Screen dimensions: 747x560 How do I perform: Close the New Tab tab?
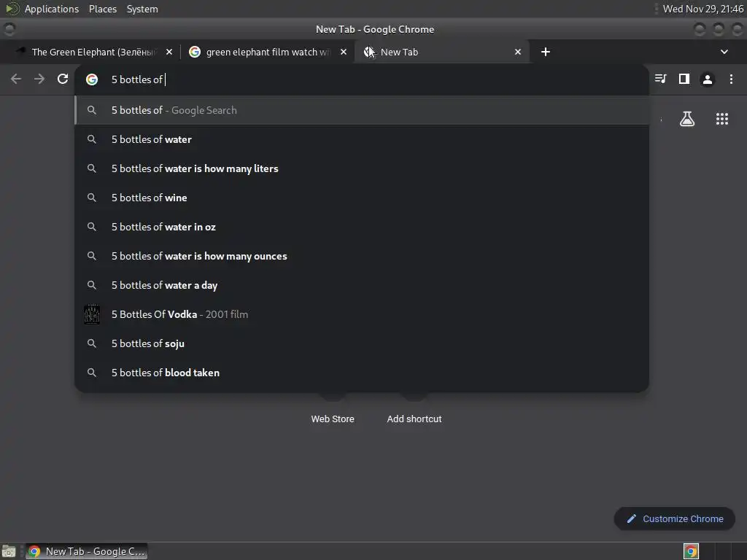518,52
